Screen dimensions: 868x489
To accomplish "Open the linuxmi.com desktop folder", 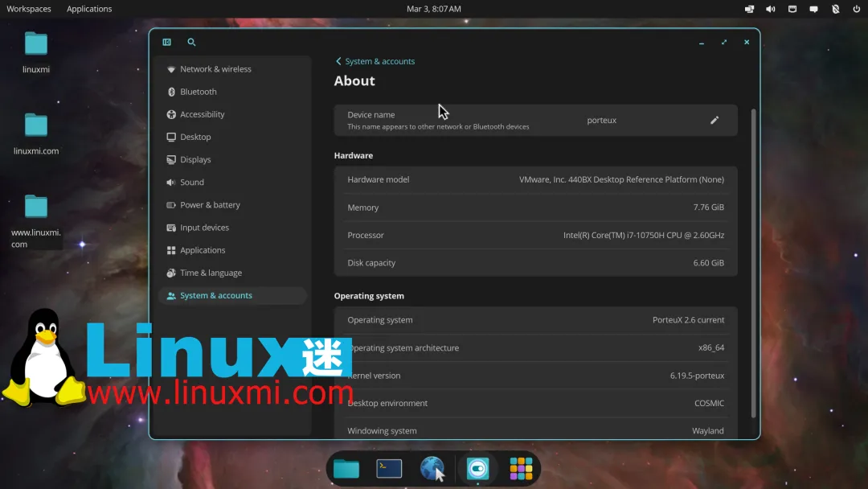I will (36, 134).
